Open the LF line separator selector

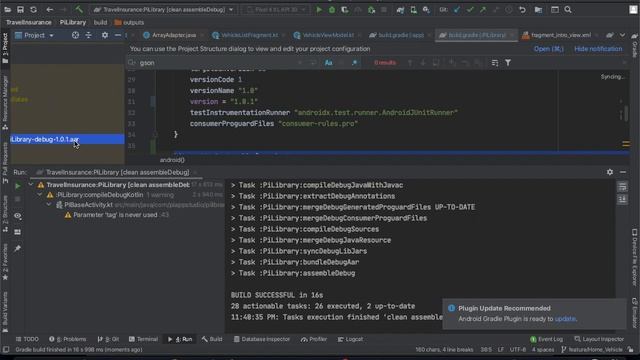point(501,350)
